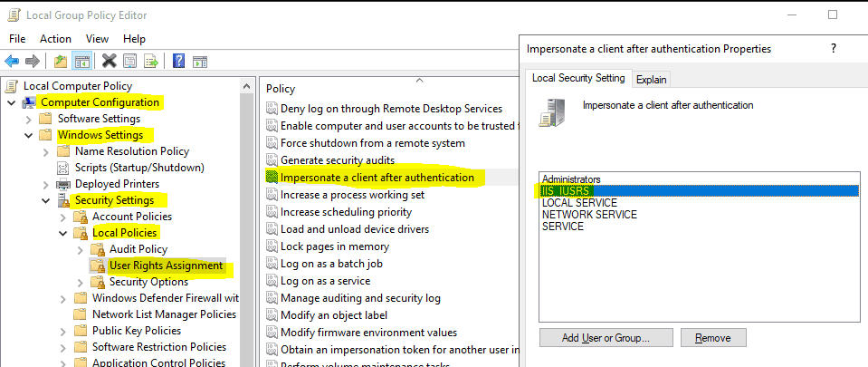This screenshot has height=367, width=868.
Task: Select NETWORK SERVICE in the accounts list
Action: click(x=699, y=215)
